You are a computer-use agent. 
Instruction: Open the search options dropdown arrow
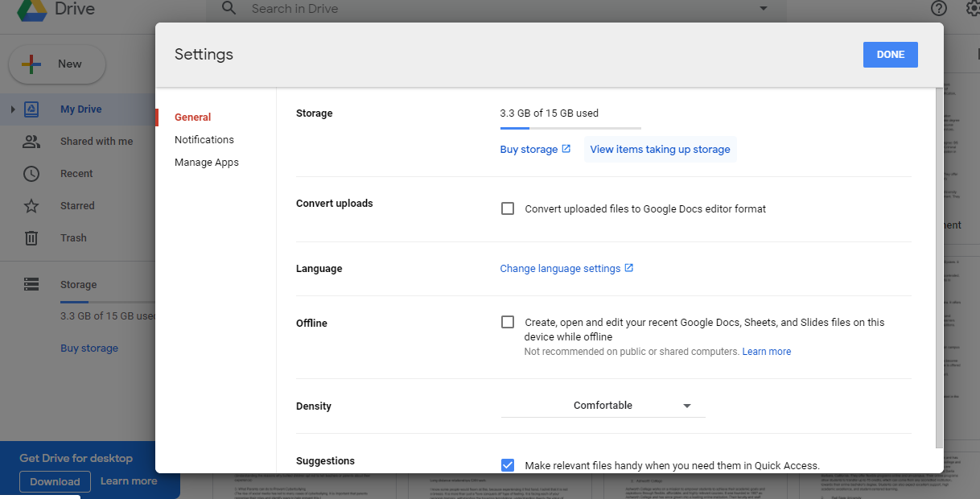[x=764, y=9]
